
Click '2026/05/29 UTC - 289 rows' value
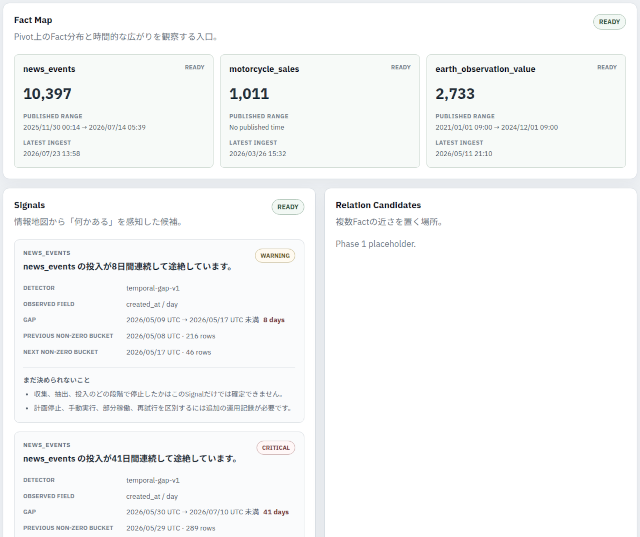point(171,528)
